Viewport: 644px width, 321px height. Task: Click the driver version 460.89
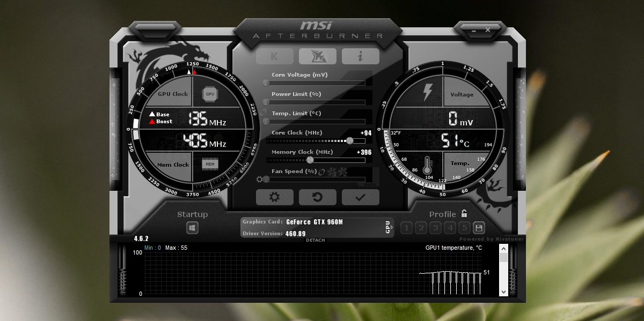pos(296,234)
